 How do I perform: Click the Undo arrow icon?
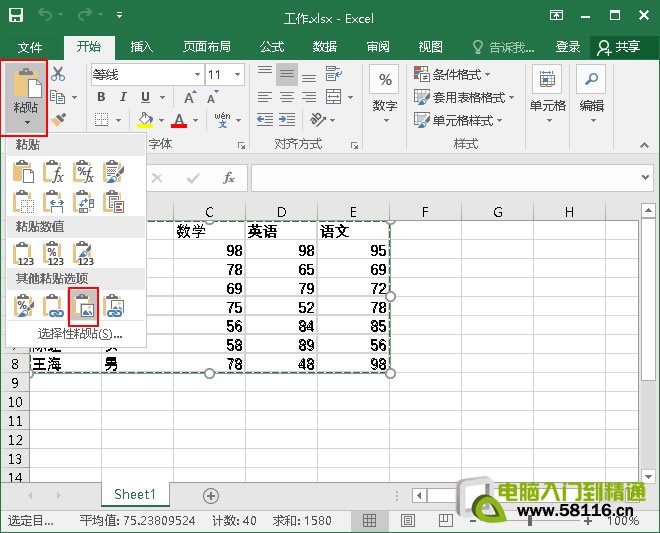click(x=45, y=15)
